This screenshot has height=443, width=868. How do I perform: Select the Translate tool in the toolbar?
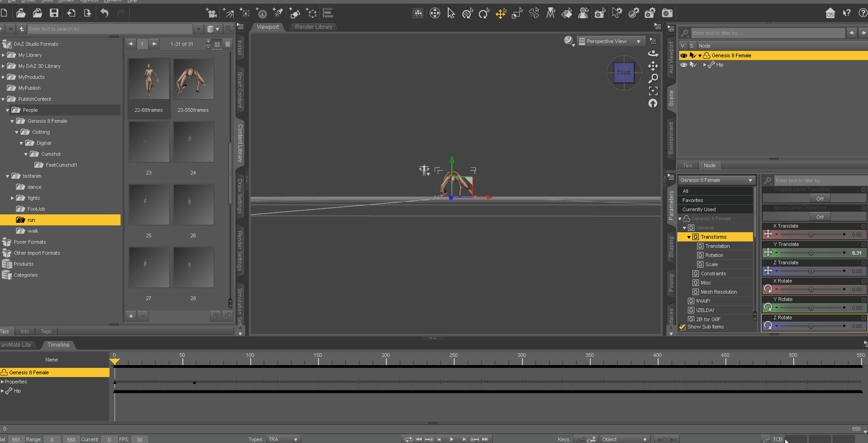pyautogui.click(x=500, y=14)
